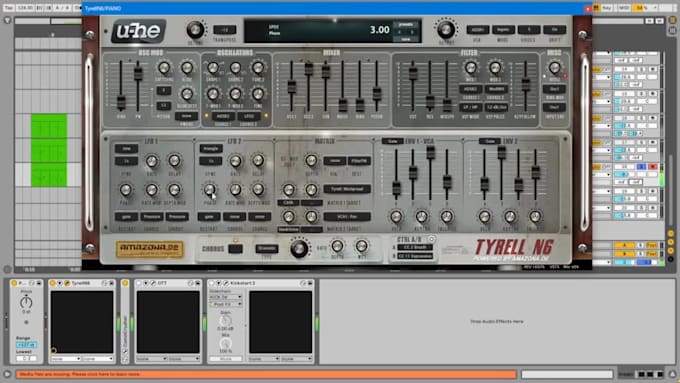The width and height of the screenshot is (680, 383).
Task: Move the PW slider in OSC MOD
Action: click(138, 74)
